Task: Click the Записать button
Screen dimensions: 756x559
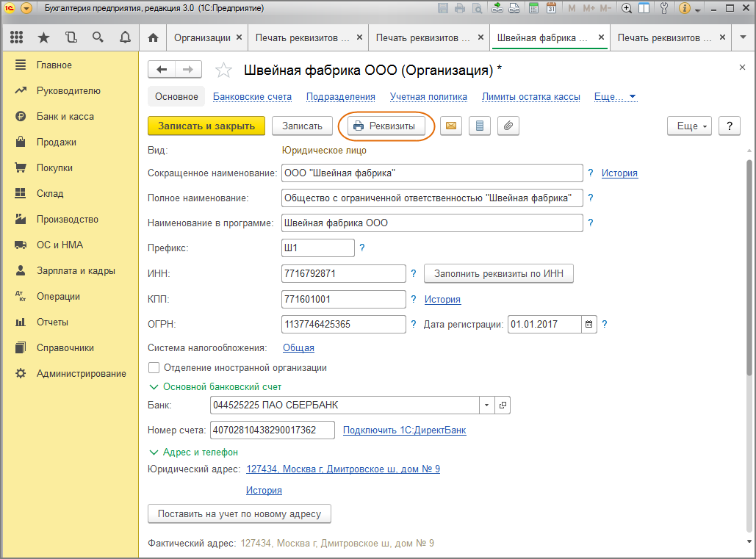Action: [x=302, y=126]
